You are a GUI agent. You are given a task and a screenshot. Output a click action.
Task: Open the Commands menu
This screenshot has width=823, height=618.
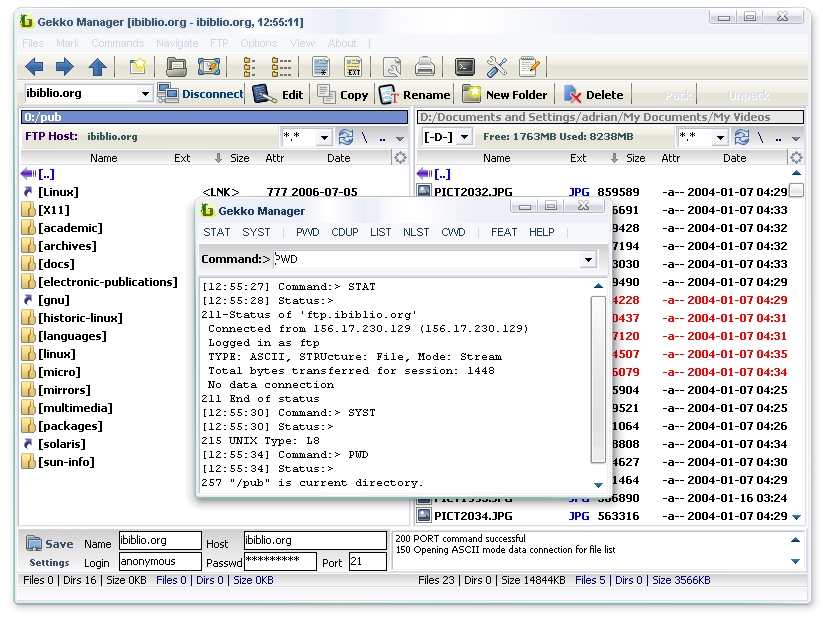[x=118, y=43]
